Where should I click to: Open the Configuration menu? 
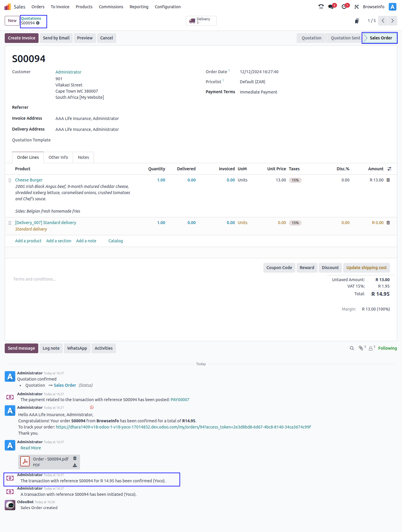[167, 7]
